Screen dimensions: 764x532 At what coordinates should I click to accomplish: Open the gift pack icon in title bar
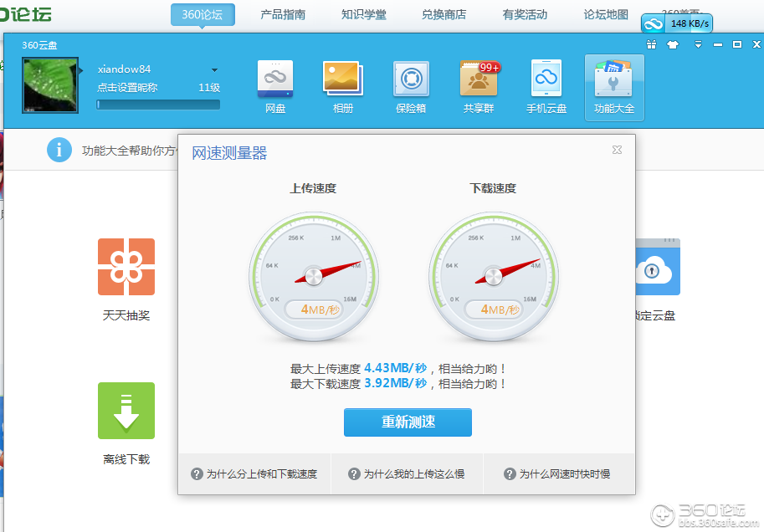tap(651, 43)
